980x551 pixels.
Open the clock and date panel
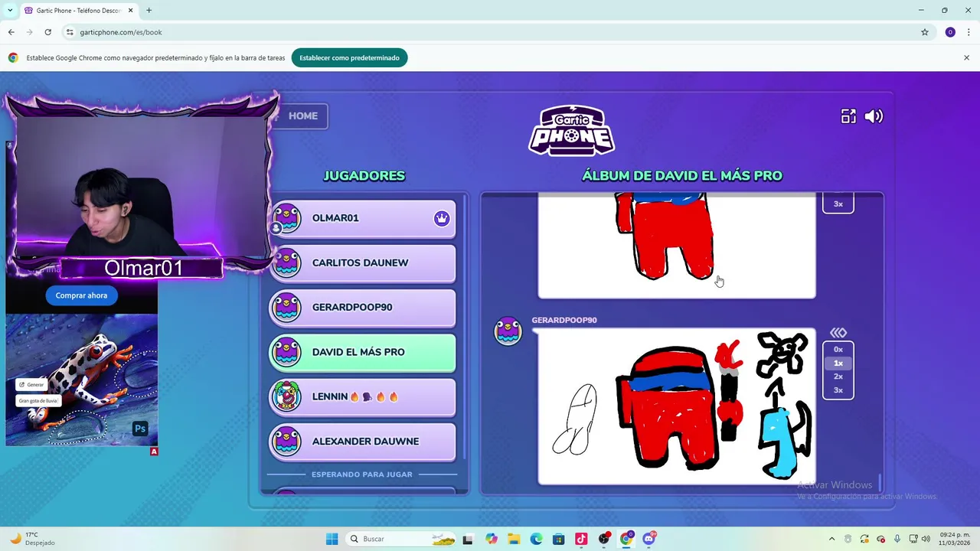955,539
